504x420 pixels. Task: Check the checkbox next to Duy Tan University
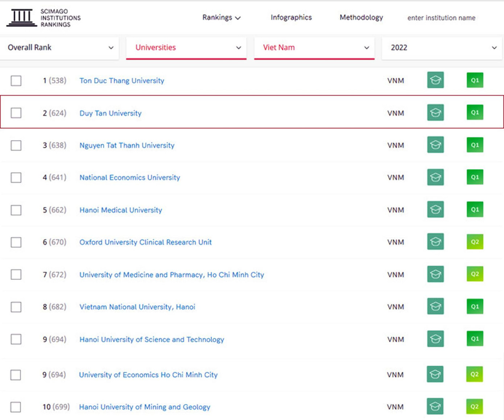click(16, 113)
